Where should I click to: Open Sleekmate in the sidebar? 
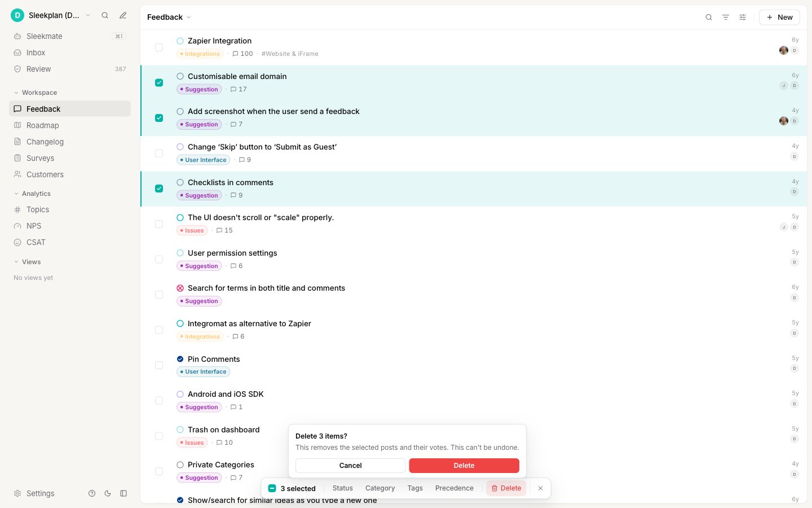coord(70,36)
